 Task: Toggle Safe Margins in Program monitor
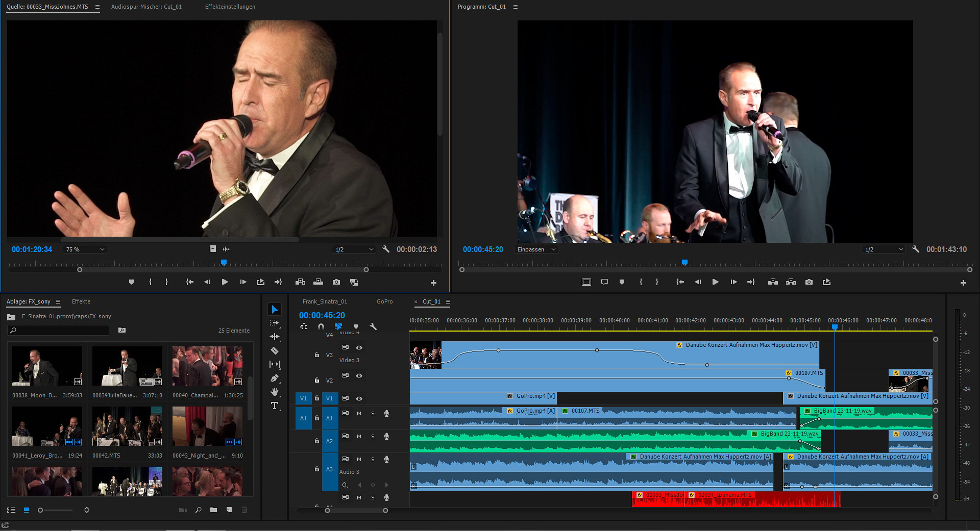coord(586,282)
